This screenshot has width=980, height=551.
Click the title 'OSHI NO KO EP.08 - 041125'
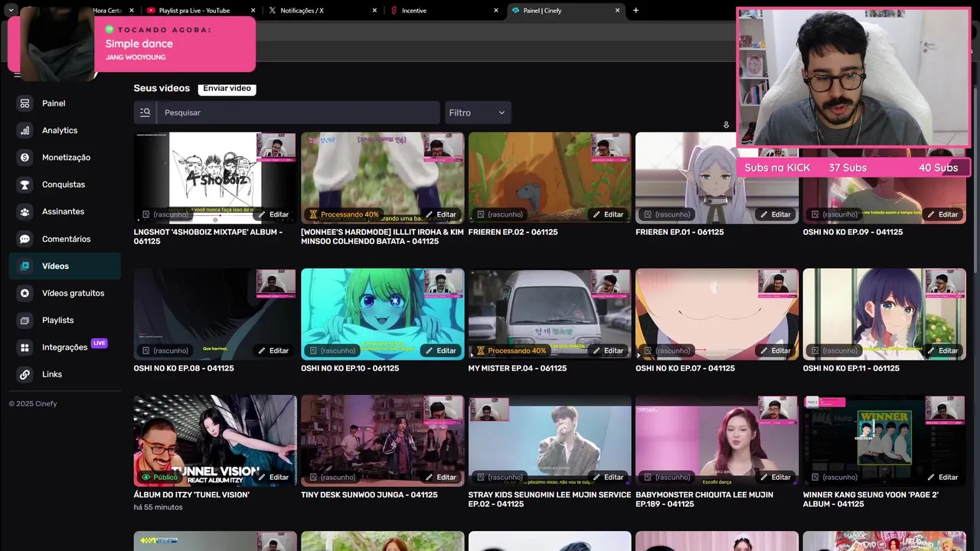click(184, 368)
